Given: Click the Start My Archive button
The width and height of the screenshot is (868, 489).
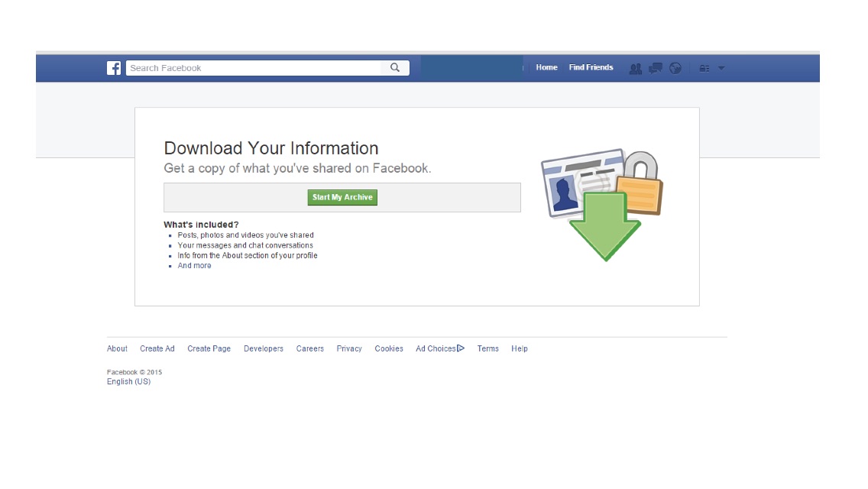Looking at the screenshot, I should pyautogui.click(x=342, y=197).
